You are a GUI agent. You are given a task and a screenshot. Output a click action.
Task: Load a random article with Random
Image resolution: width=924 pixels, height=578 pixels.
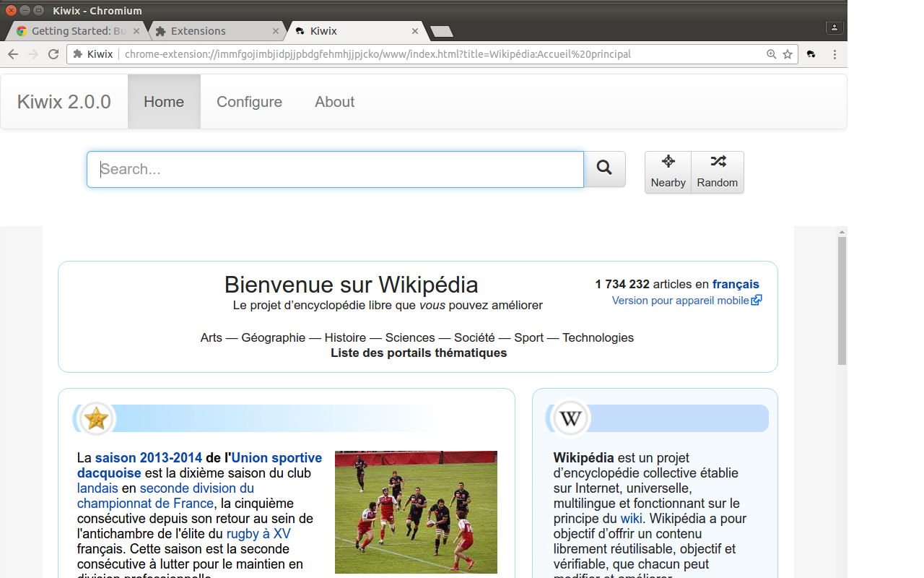tap(718, 172)
